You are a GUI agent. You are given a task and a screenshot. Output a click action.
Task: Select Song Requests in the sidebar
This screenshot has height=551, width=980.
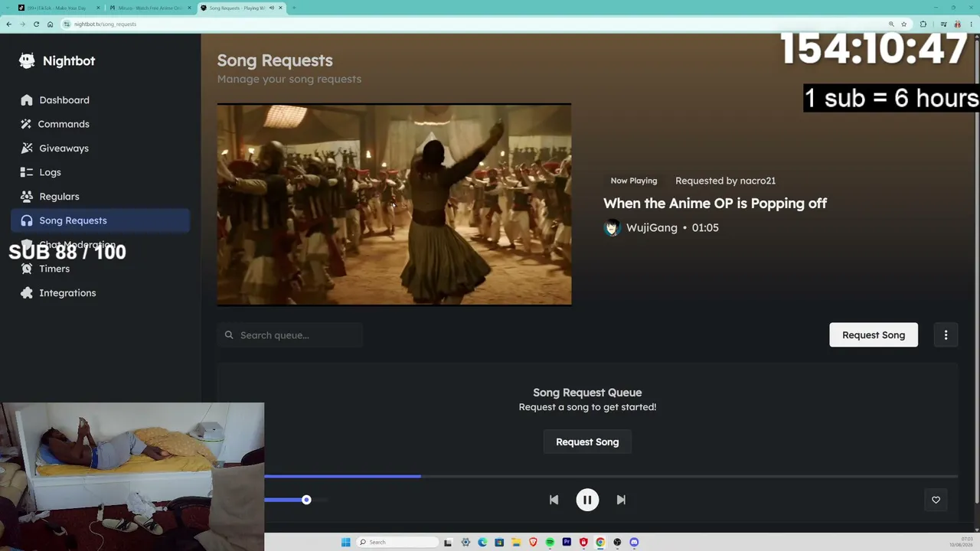point(100,220)
